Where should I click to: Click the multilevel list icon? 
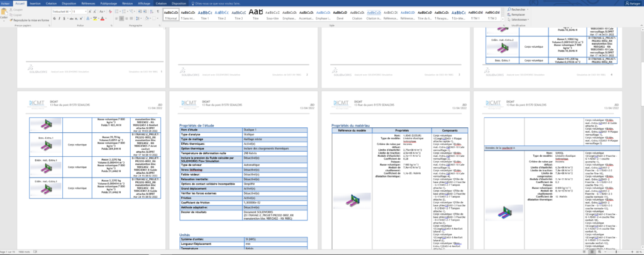point(131,11)
